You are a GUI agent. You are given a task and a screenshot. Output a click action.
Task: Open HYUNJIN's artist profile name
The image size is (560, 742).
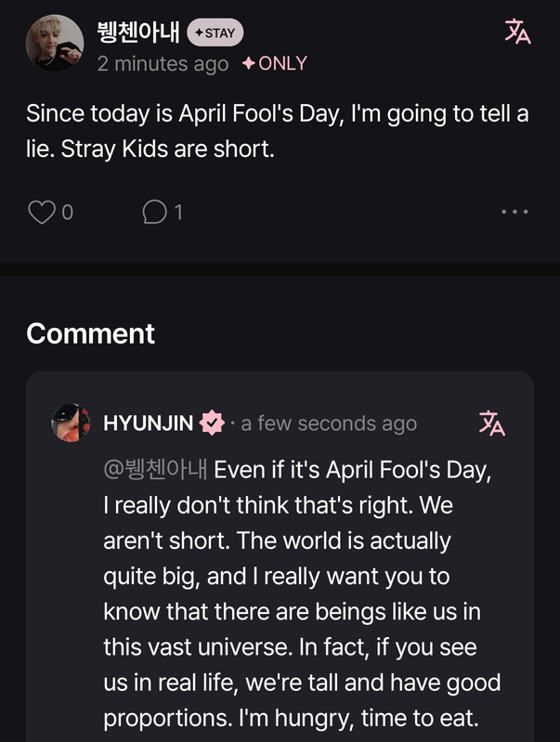(149, 423)
